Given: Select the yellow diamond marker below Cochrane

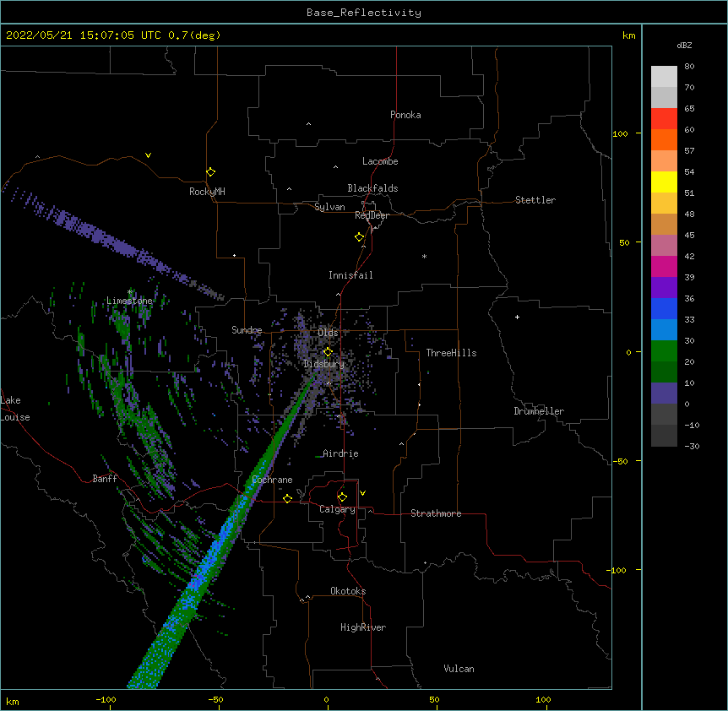Looking at the screenshot, I should point(287,498).
